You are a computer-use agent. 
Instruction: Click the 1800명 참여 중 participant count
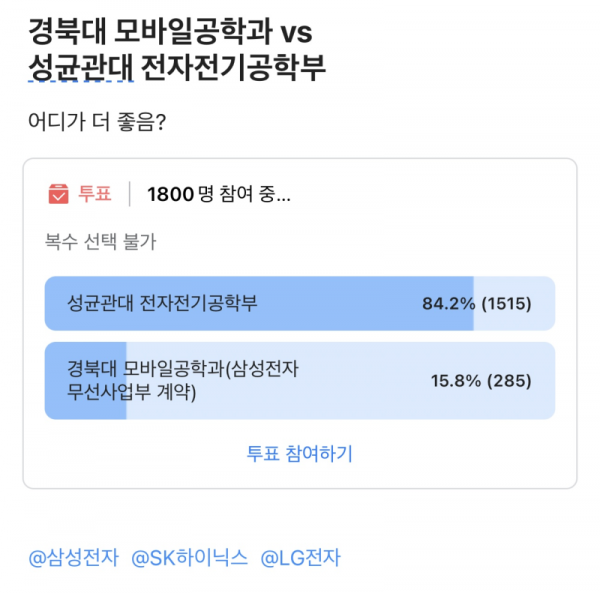click(x=218, y=194)
